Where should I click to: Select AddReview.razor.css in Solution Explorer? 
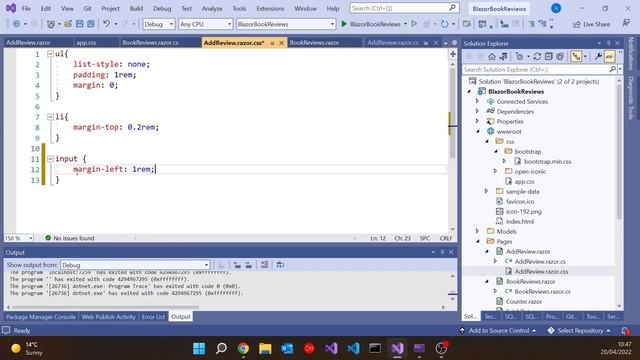541,271
